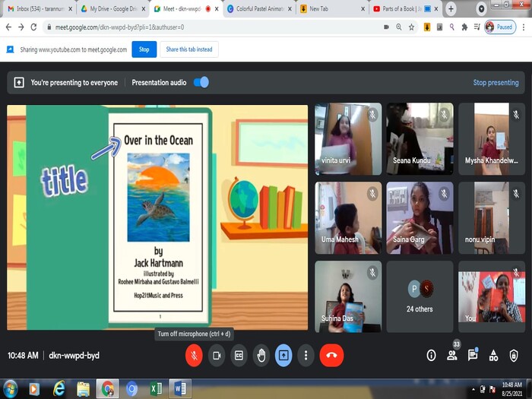This screenshot has width=532, height=399.
Task: Show everyone participants panel
Action: [x=452, y=355]
